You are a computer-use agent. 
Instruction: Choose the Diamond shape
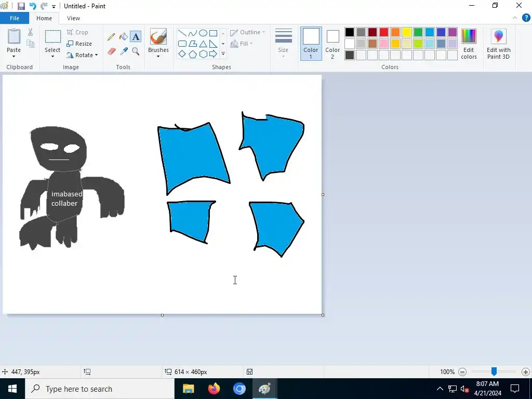coord(182,54)
